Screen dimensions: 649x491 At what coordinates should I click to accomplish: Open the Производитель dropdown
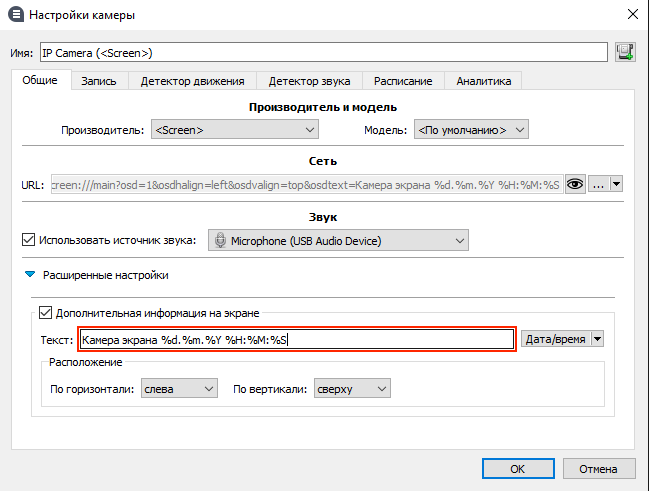(x=234, y=129)
